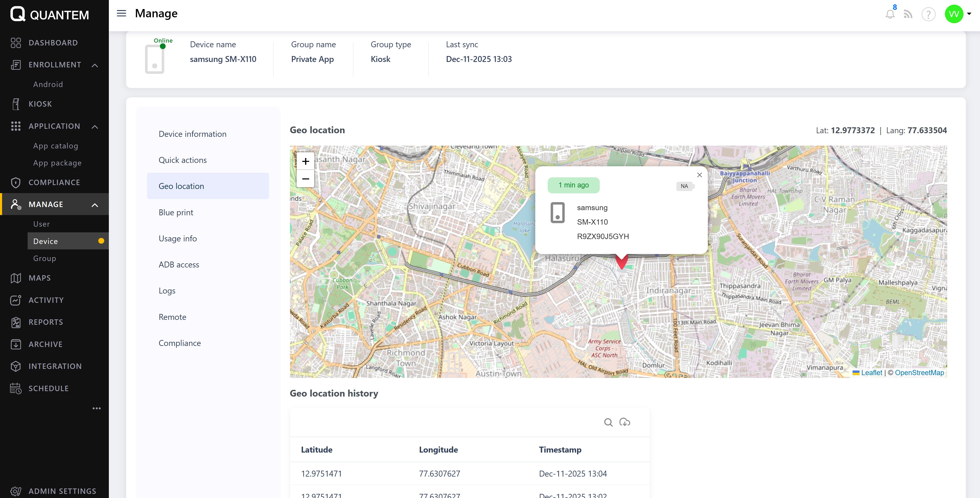Click the notifications bell icon

(890, 14)
